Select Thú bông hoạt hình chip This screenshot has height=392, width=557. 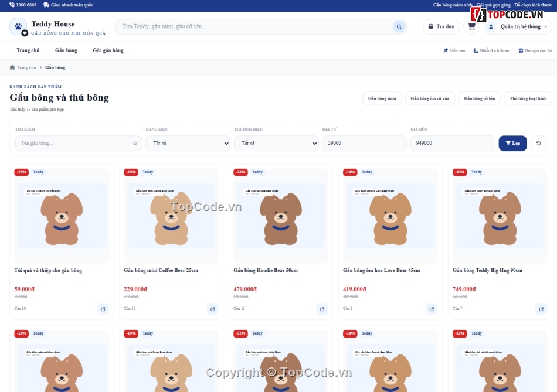point(528,98)
